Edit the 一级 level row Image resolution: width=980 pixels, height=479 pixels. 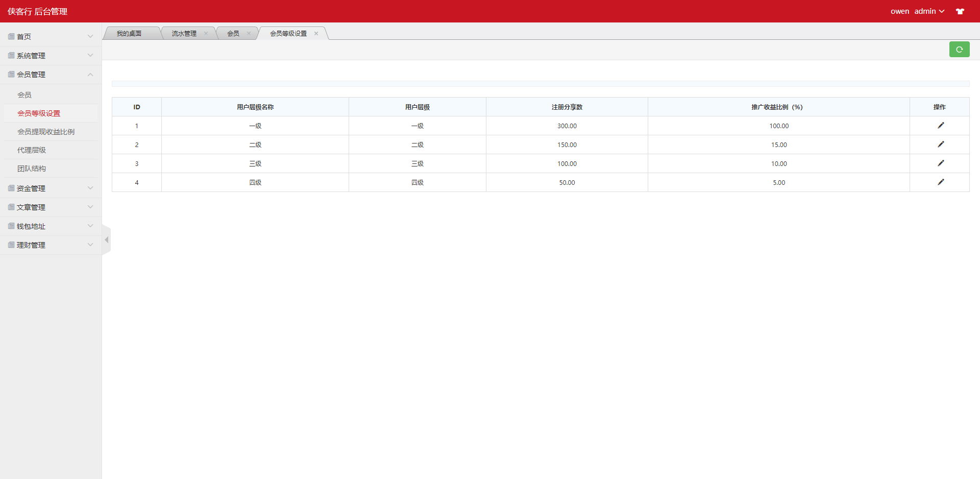pos(941,126)
